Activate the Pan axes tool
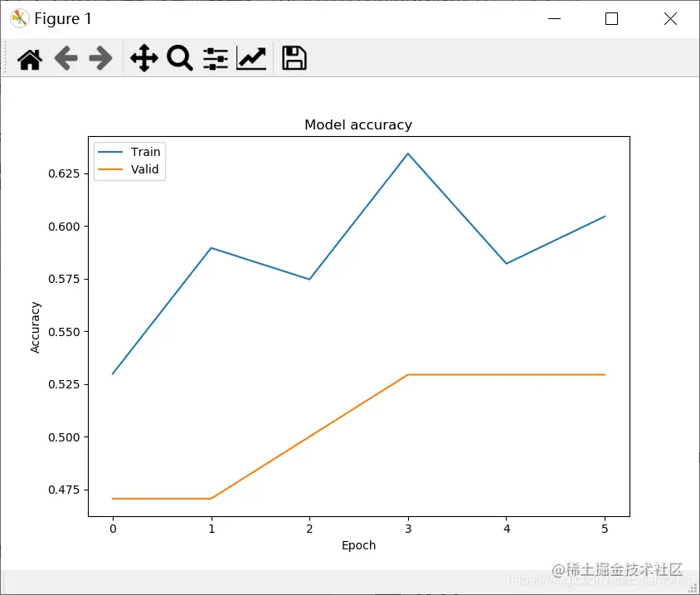 (143, 58)
